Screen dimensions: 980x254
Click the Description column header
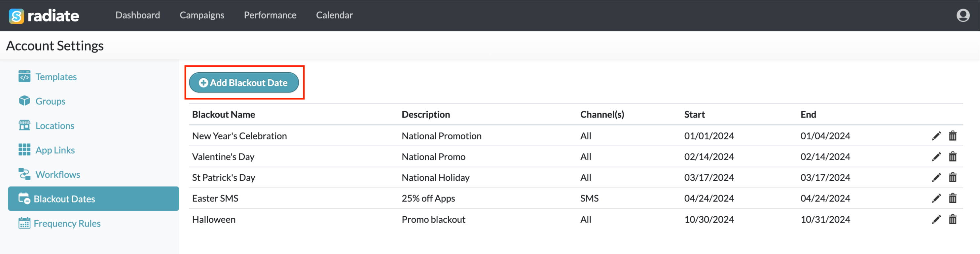[x=426, y=115]
